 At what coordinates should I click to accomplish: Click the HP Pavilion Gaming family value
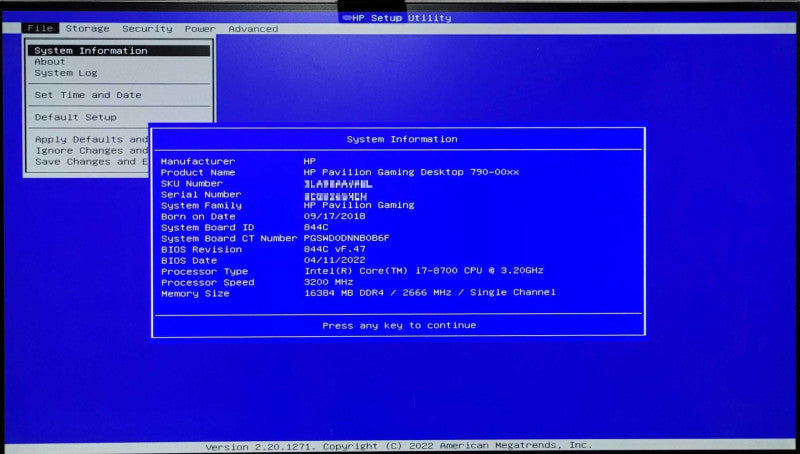click(x=359, y=205)
